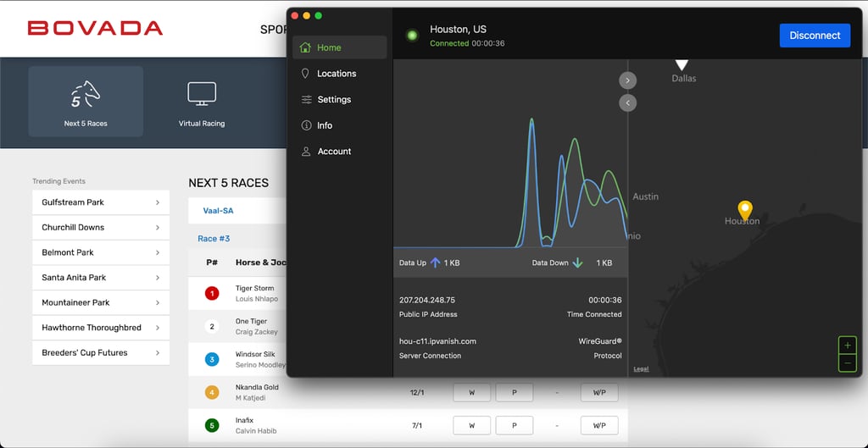Screen dimensions: 868x448
Task: Zoom in on the map with plus button
Action: (x=848, y=346)
